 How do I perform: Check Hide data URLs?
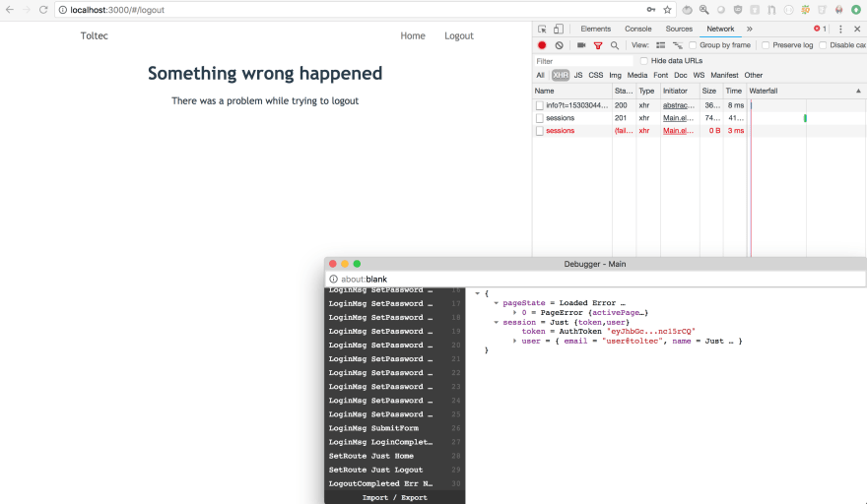[643, 61]
